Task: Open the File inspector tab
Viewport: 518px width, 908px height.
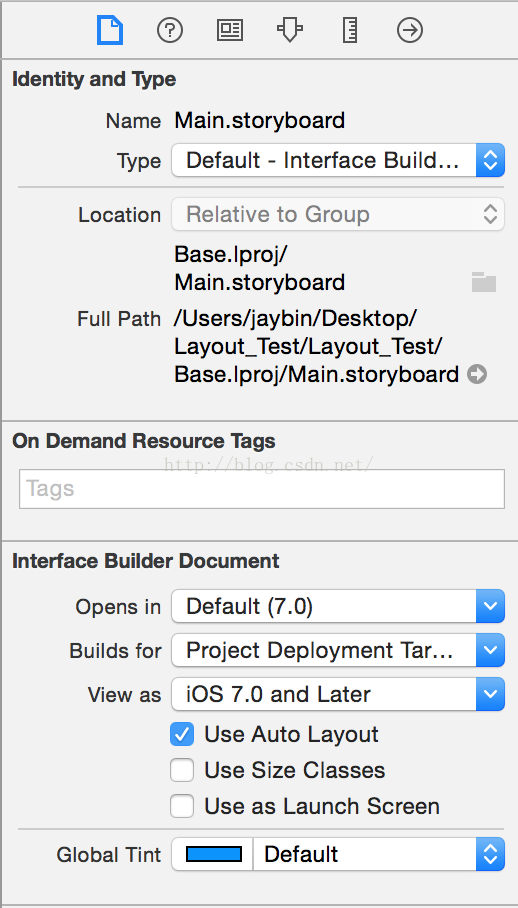Action: tap(109, 30)
